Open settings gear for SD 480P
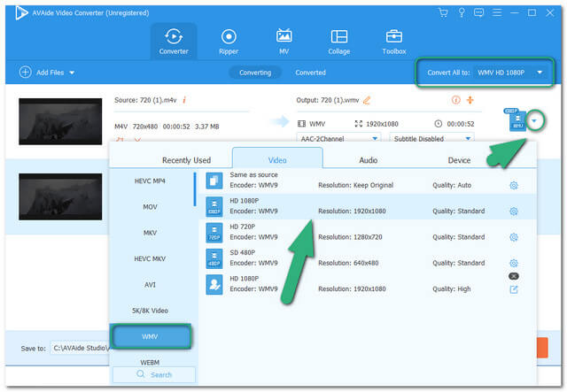 point(514,263)
